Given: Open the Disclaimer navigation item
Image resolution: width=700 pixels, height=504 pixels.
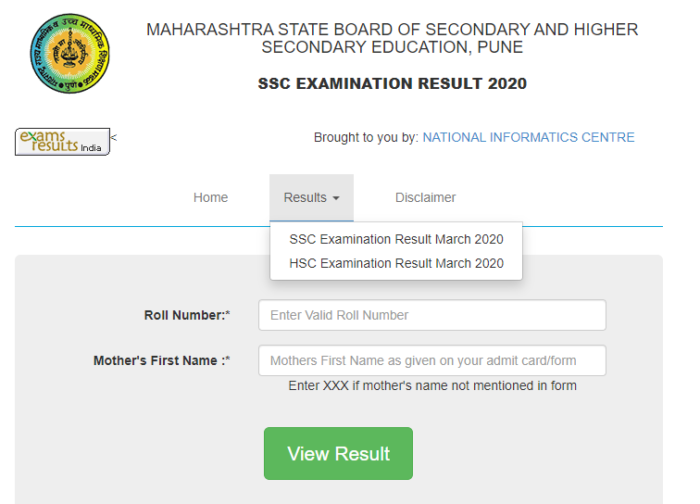Looking at the screenshot, I should coord(425,197).
